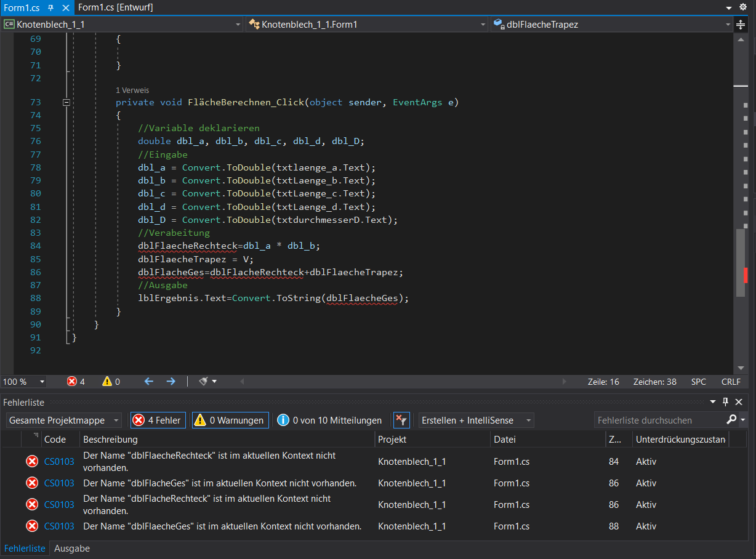Close the Fehlerliste panel
The width and height of the screenshot is (756, 559).
739,401
